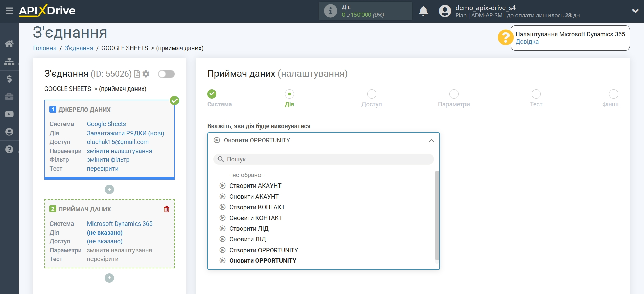Add step after data source block
644x294 pixels.
(x=109, y=190)
